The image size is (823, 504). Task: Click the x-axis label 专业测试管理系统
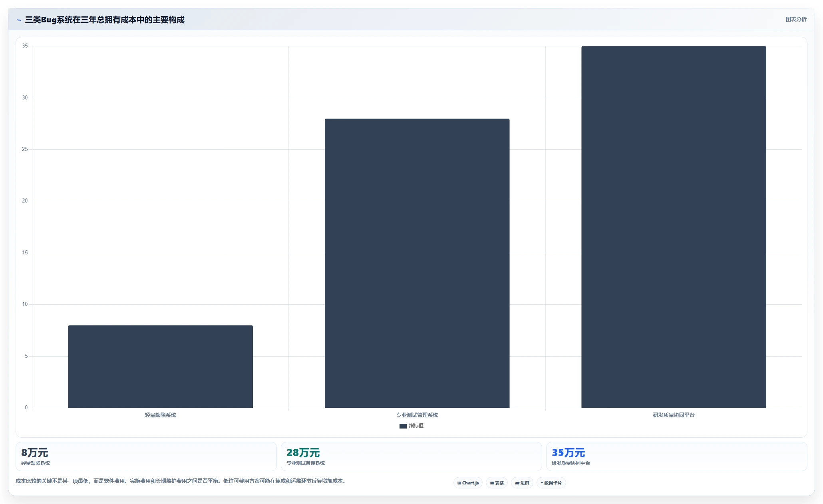click(x=417, y=415)
